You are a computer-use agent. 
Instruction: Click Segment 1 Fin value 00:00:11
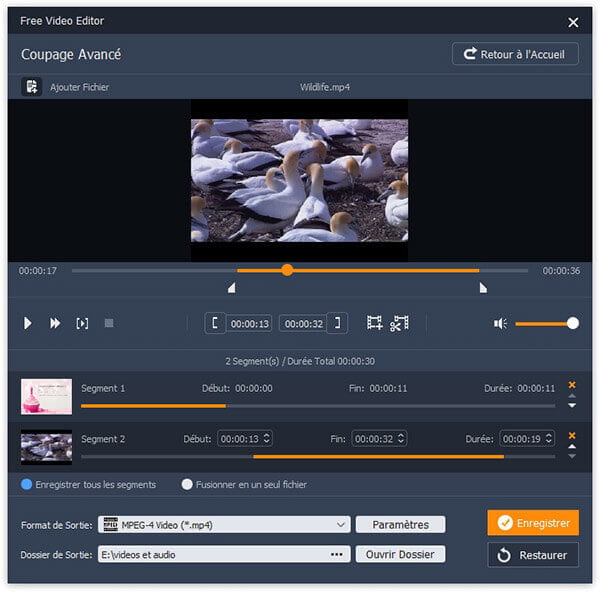[388, 388]
